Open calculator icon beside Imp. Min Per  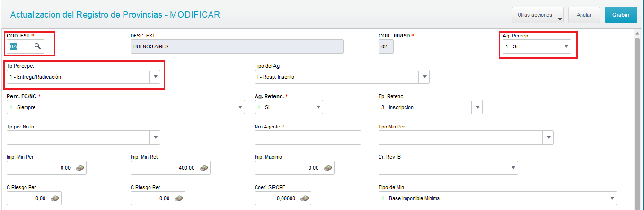(x=80, y=168)
